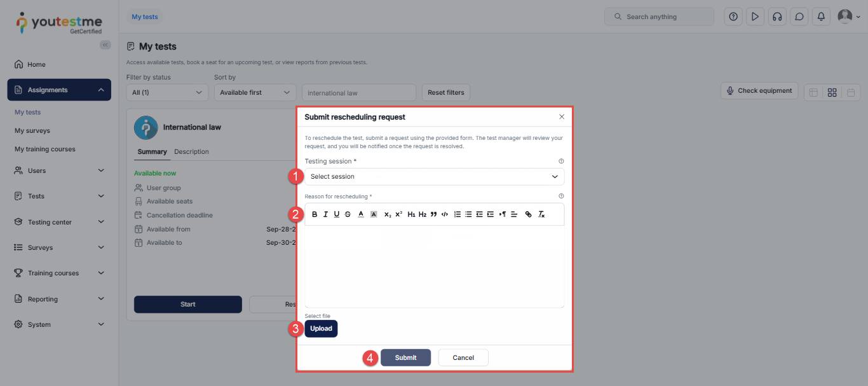Decrease text indent

[480, 214]
